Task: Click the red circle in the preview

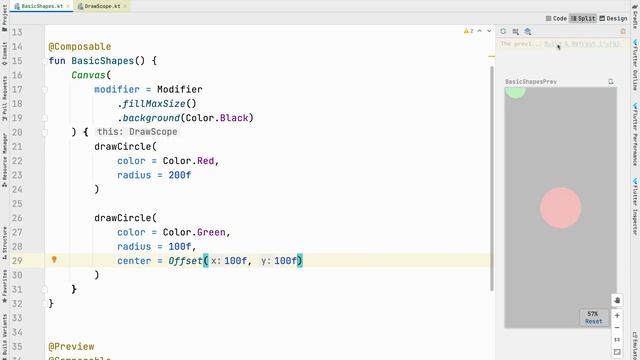Action: pos(560,208)
